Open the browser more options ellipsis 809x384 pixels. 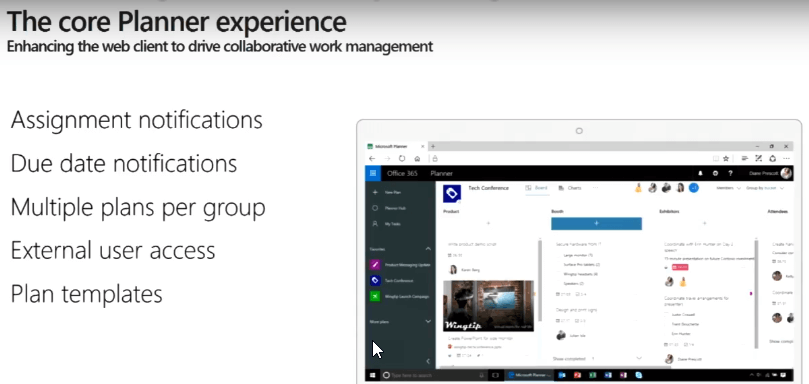coord(786,158)
